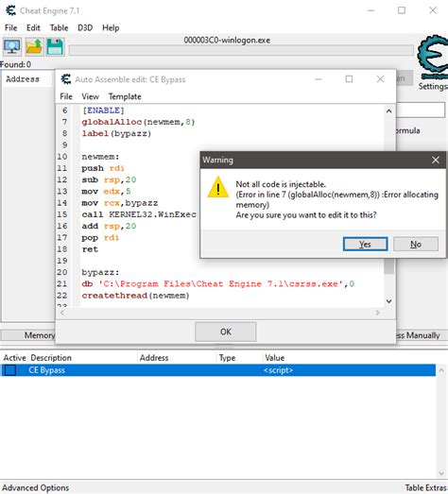Click the csrss.exe path string line
The height and width of the screenshot is (494, 448).
(218, 284)
